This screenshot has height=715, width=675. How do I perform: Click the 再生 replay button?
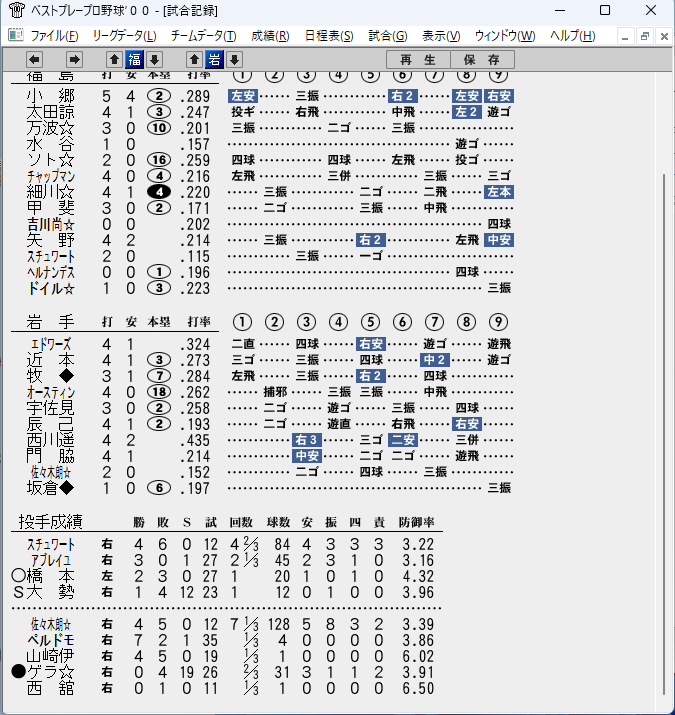[x=418, y=60]
